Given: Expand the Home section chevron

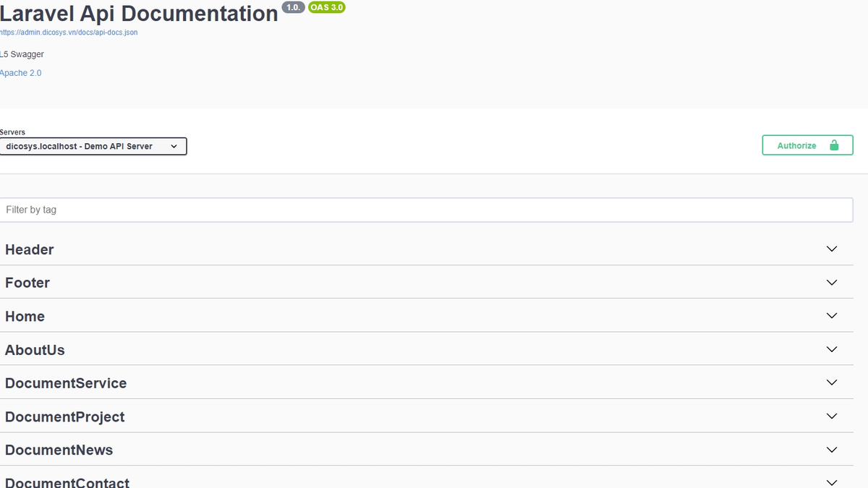Looking at the screenshot, I should coord(832,316).
